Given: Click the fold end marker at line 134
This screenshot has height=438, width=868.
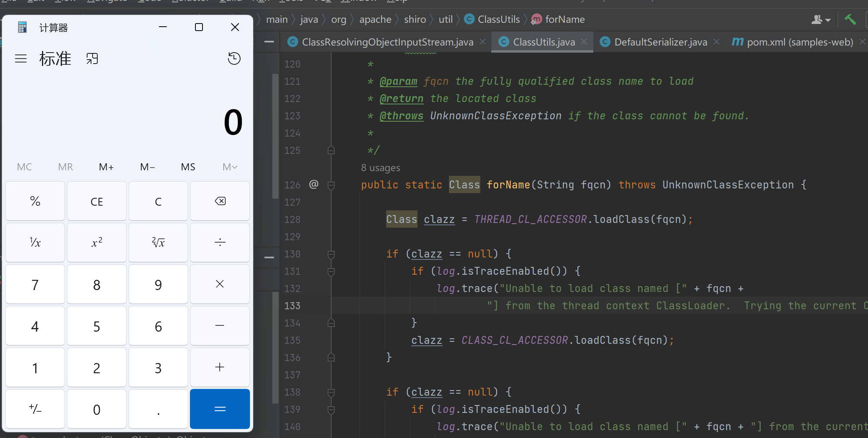Looking at the screenshot, I should [x=331, y=323].
